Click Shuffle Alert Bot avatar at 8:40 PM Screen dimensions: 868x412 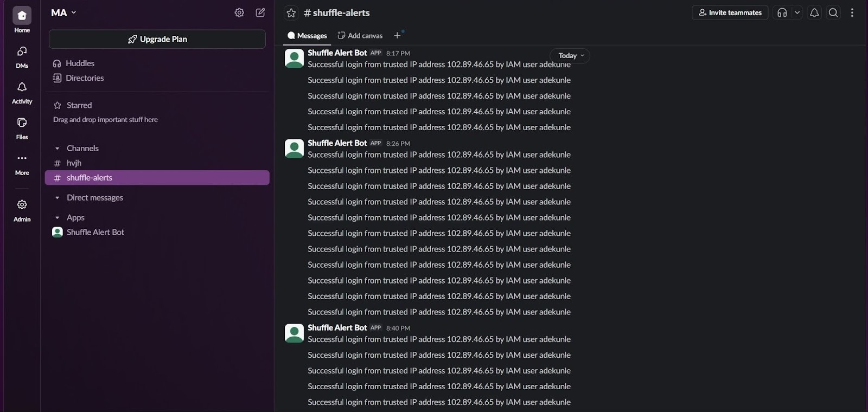(294, 333)
